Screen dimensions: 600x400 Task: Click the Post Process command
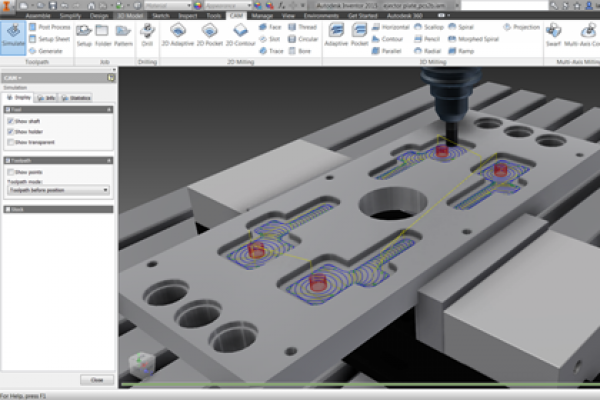[52, 26]
